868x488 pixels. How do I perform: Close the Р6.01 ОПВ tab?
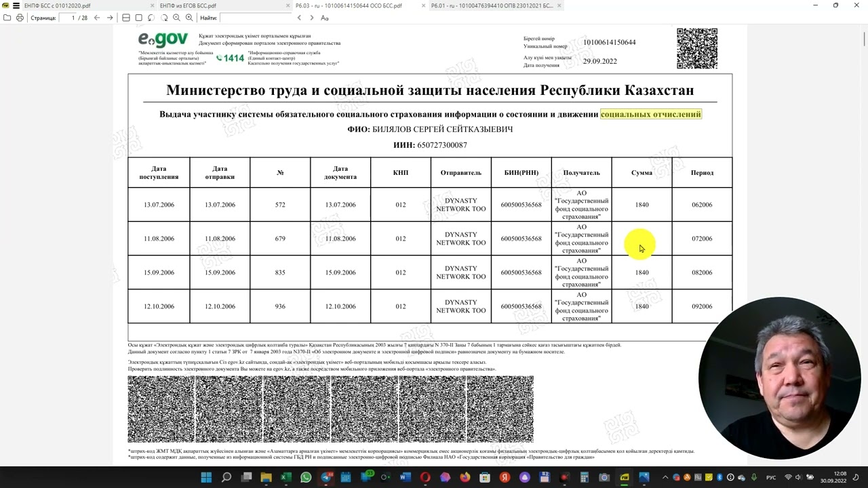(x=559, y=5)
